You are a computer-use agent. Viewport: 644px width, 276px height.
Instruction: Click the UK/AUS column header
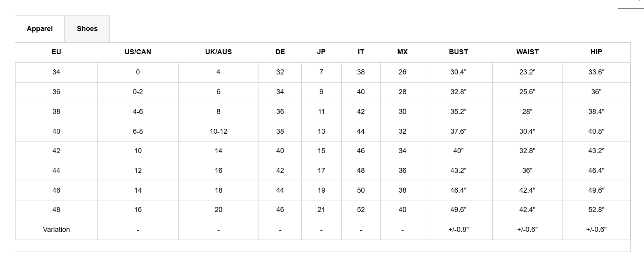[218, 52]
